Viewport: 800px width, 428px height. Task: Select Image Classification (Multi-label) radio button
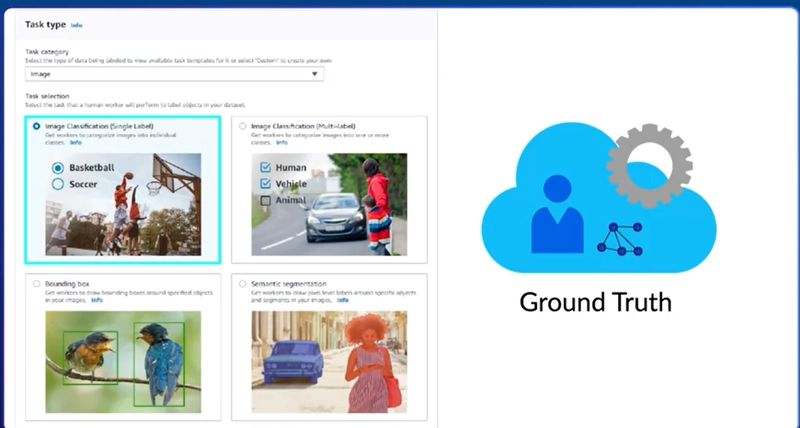coord(242,126)
